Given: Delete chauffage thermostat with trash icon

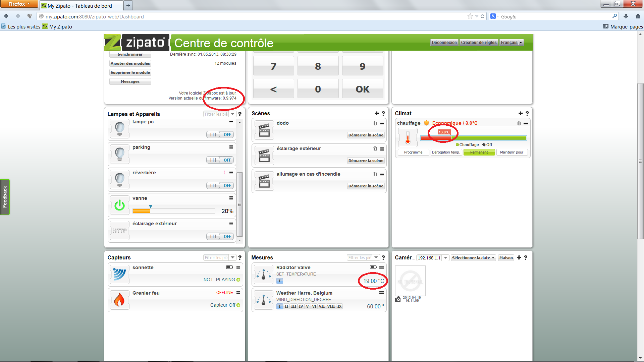Looking at the screenshot, I should tap(519, 123).
